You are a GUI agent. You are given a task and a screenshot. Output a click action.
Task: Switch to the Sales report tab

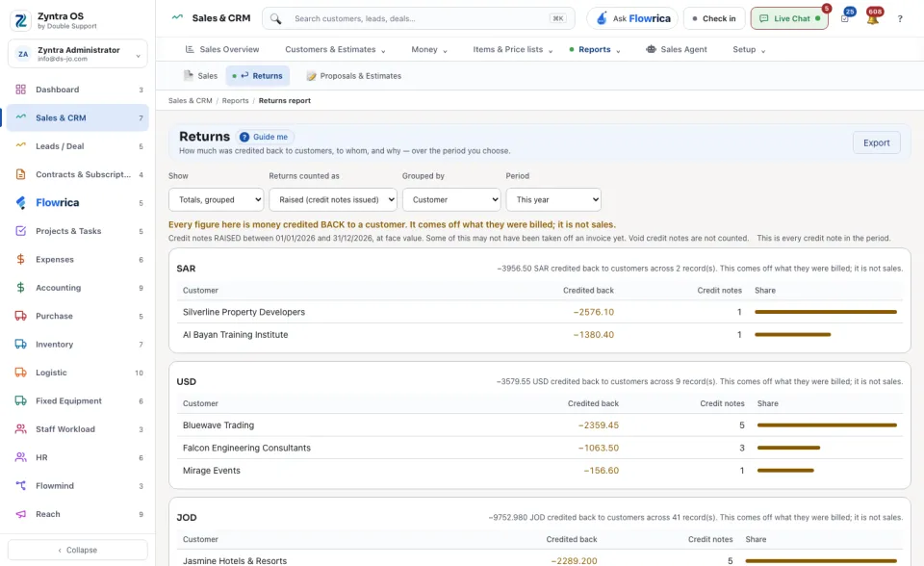pos(200,76)
